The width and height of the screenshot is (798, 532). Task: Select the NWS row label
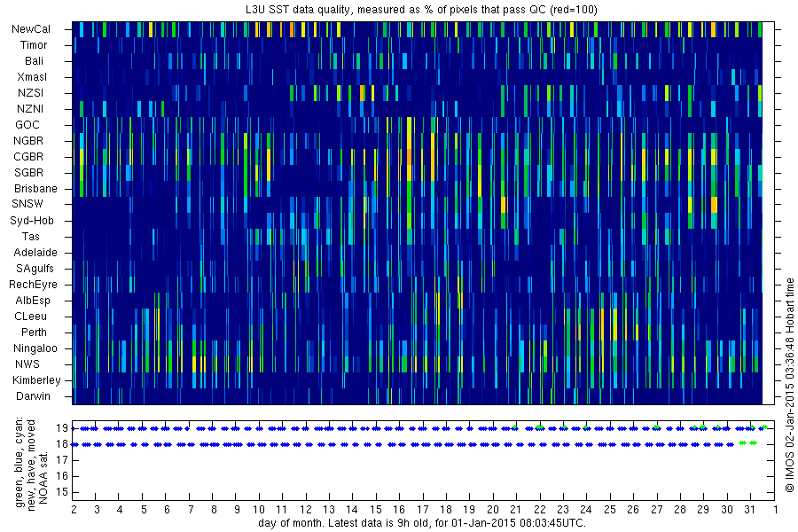pyautogui.click(x=27, y=364)
